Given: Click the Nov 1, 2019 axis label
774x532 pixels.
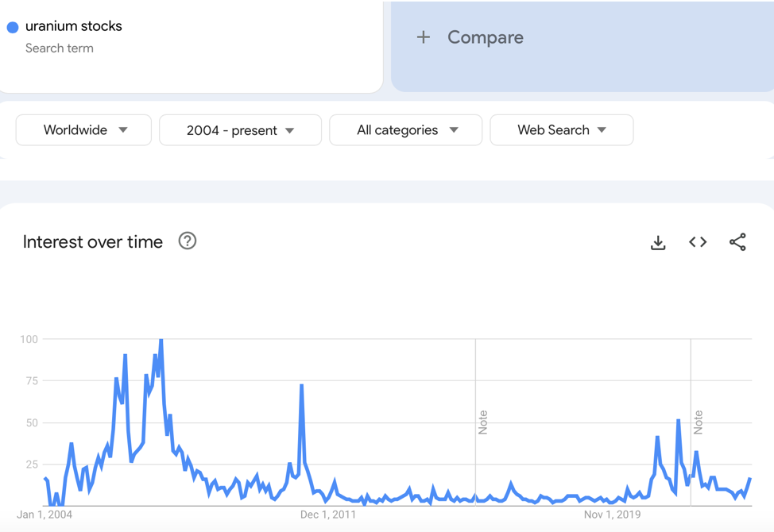Looking at the screenshot, I should point(612,515).
